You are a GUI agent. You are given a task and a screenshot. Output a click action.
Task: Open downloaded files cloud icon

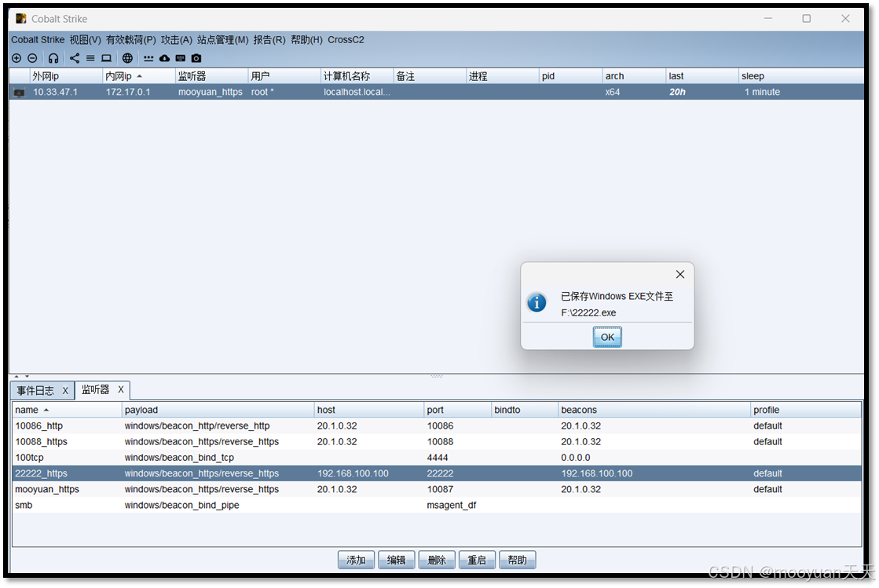tap(164, 58)
